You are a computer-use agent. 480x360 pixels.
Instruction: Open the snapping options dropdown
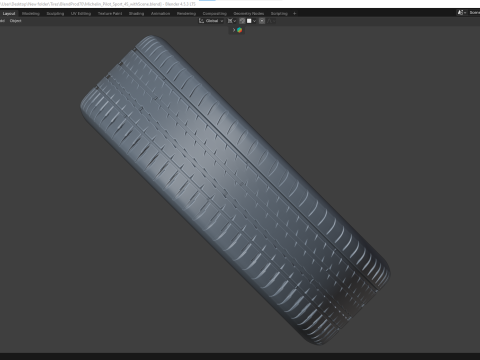point(252,21)
